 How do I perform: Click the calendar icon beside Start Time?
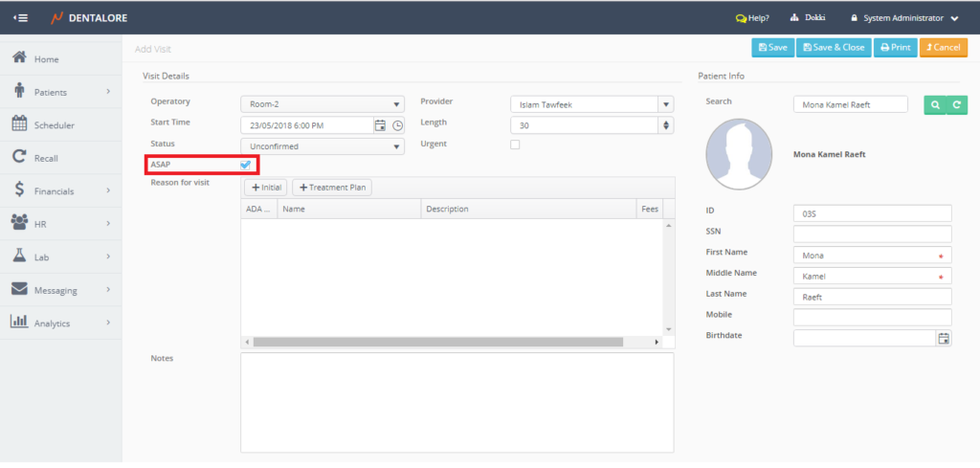(380, 125)
